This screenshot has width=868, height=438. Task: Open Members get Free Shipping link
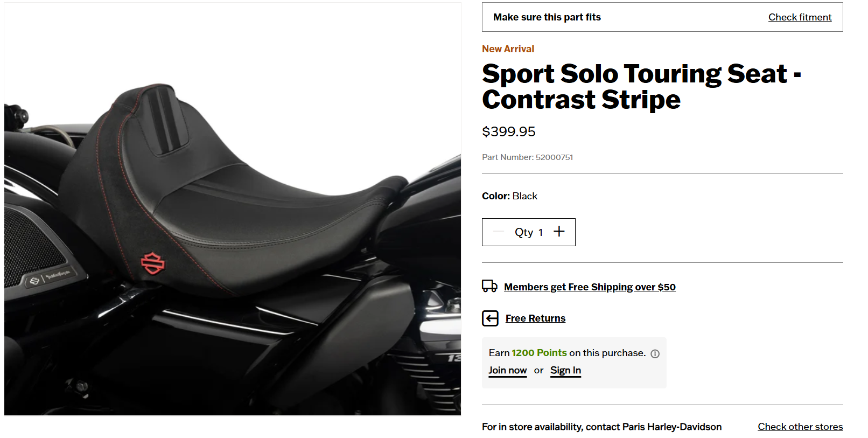[x=590, y=287]
